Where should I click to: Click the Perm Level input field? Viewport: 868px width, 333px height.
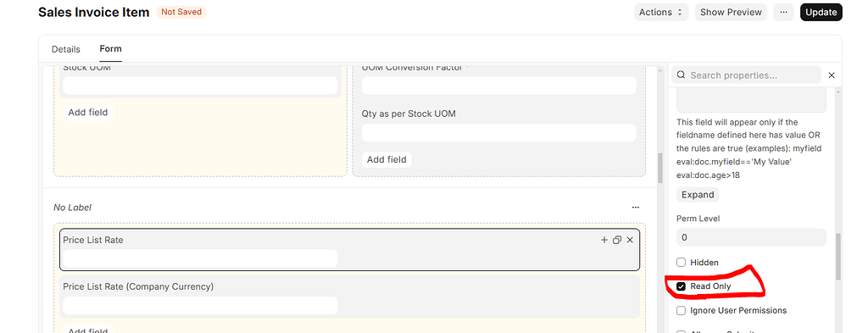pos(751,237)
